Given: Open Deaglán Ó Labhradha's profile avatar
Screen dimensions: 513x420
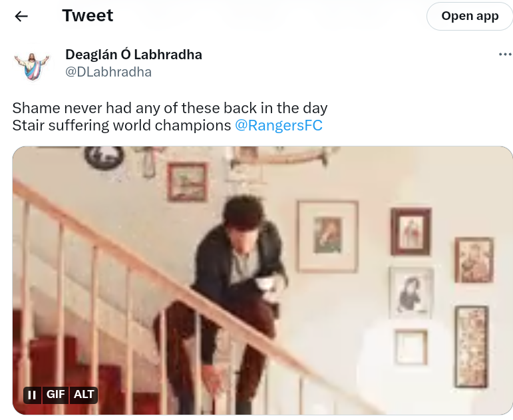Looking at the screenshot, I should click(32, 65).
